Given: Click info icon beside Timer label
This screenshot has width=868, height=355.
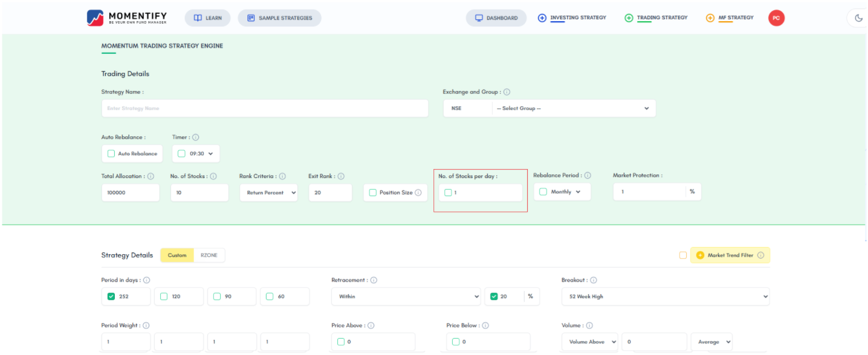Looking at the screenshot, I should pos(196,138).
